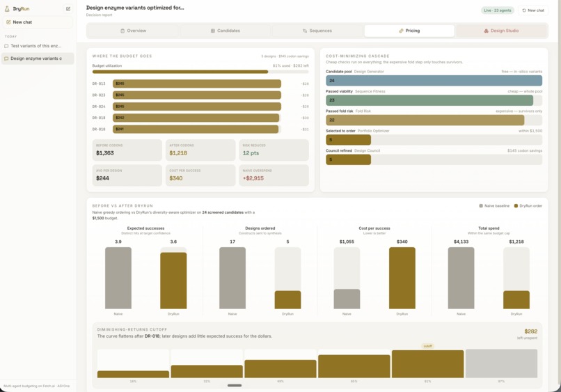
Task: Click the Selected to order bar
Action: [348, 140]
